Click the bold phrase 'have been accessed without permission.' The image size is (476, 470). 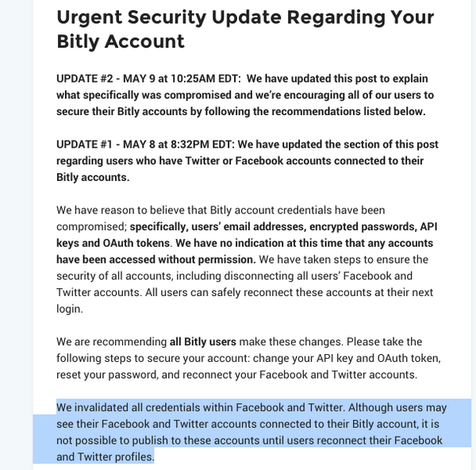point(156,260)
